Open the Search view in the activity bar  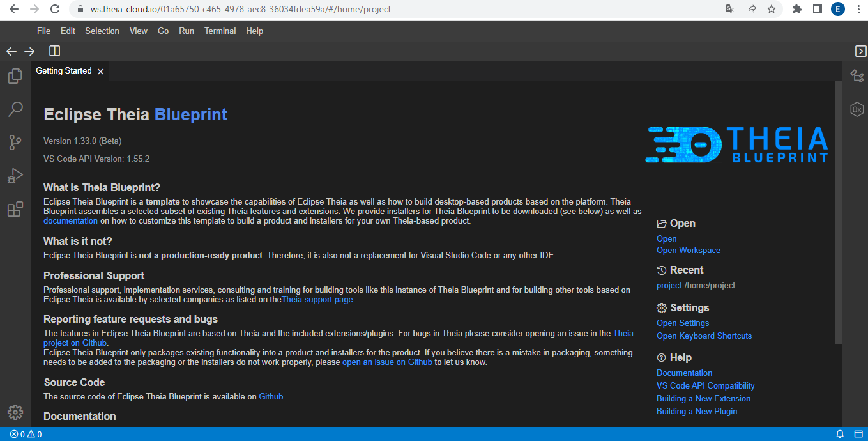[15, 109]
